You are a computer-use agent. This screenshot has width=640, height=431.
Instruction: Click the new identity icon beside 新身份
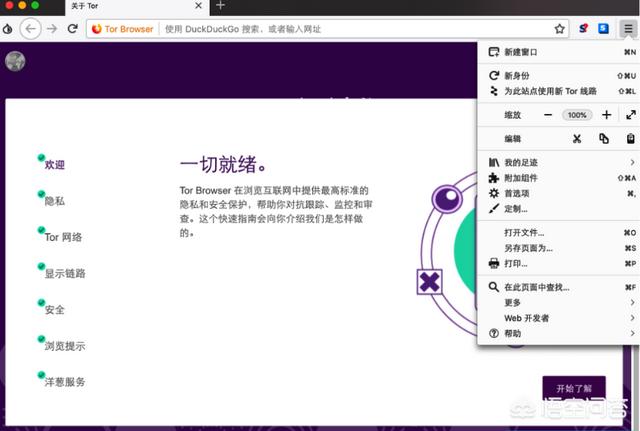tap(494, 76)
